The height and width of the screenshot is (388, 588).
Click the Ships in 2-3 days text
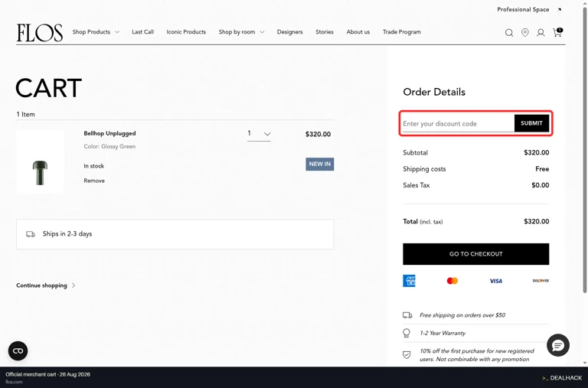[x=67, y=234]
